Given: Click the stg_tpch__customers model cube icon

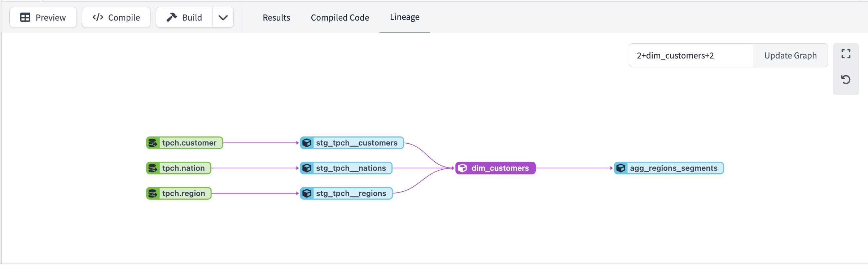Looking at the screenshot, I should coord(307,143).
